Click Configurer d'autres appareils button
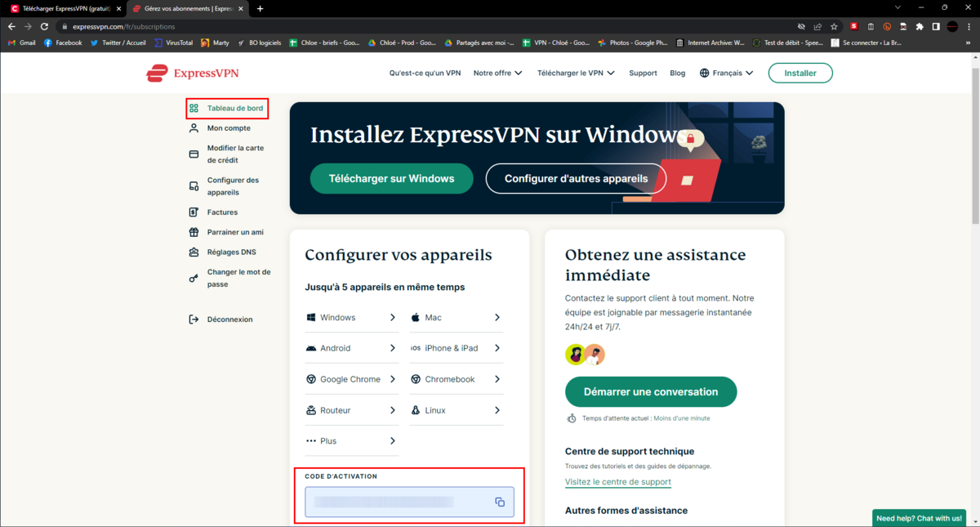Screen dimensions: 980x527 pyautogui.click(x=576, y=178)
